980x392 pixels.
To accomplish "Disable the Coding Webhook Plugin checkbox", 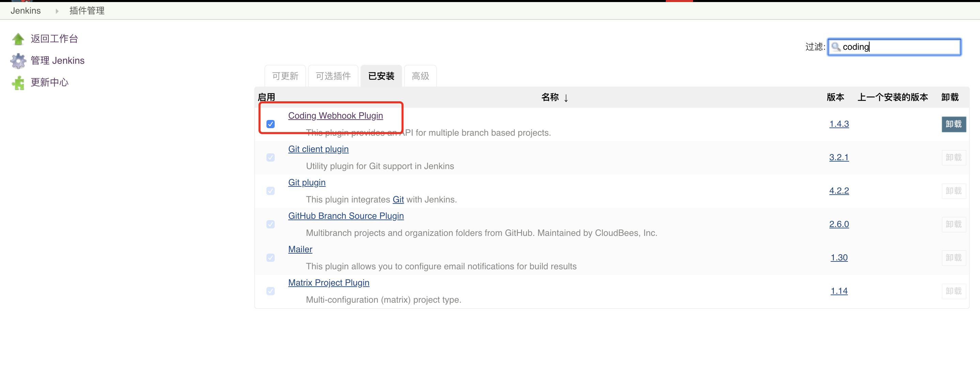I will (x=271, y=124).
